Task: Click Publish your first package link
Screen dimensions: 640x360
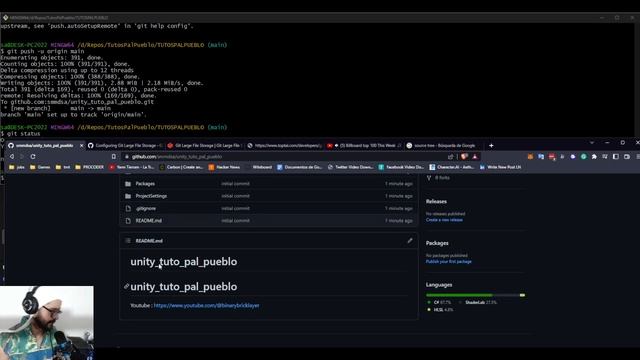Action: tap(449, 261)
